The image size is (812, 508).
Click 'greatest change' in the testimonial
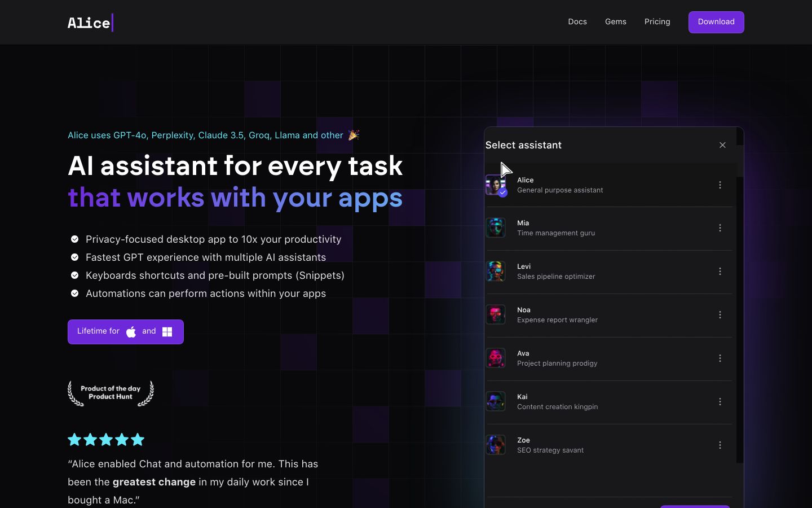coord(154,482)
